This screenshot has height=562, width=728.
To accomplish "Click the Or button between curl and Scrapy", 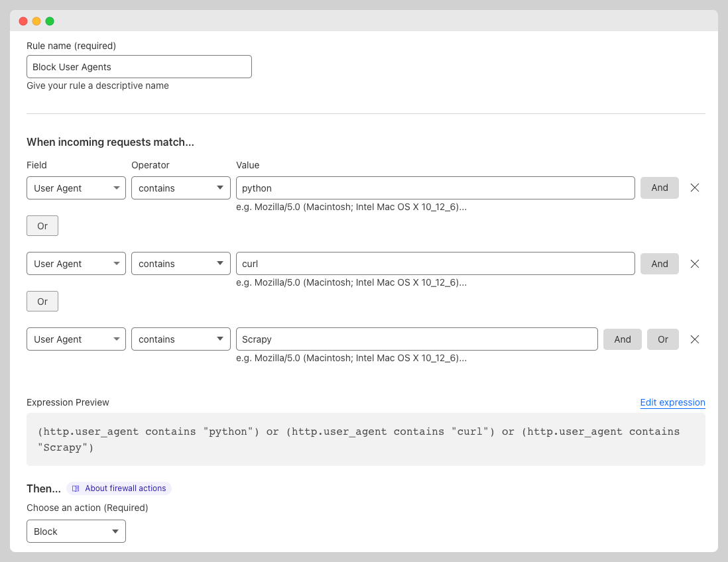I will coord(42,301).
